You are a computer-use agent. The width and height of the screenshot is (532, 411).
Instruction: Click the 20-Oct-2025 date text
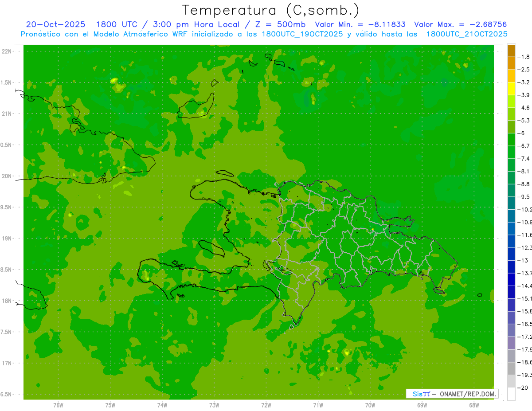(x=55, y=24)
